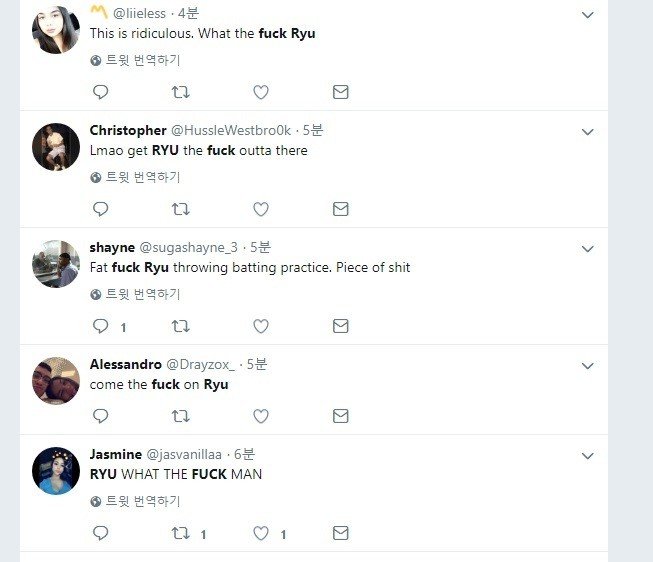This screenshot has height=562, width=653.
Task: Retweet shayne's tweet
Action: 180,326
